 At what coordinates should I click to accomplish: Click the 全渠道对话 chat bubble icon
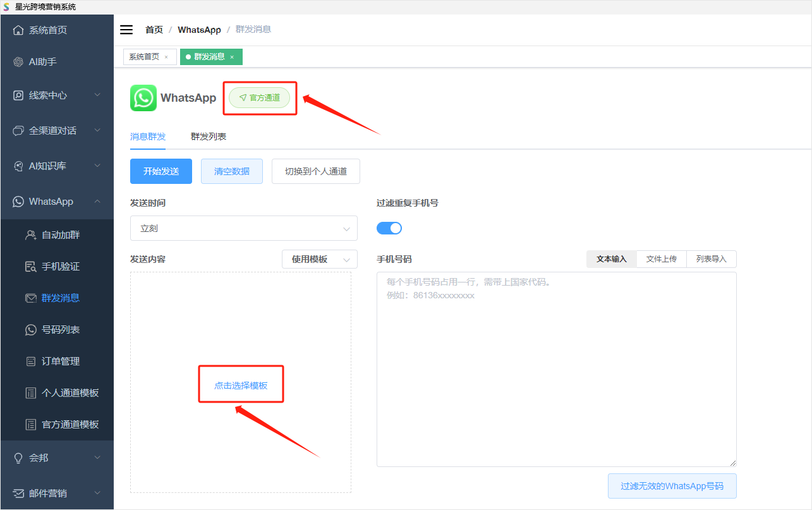(x=18, y=131)
